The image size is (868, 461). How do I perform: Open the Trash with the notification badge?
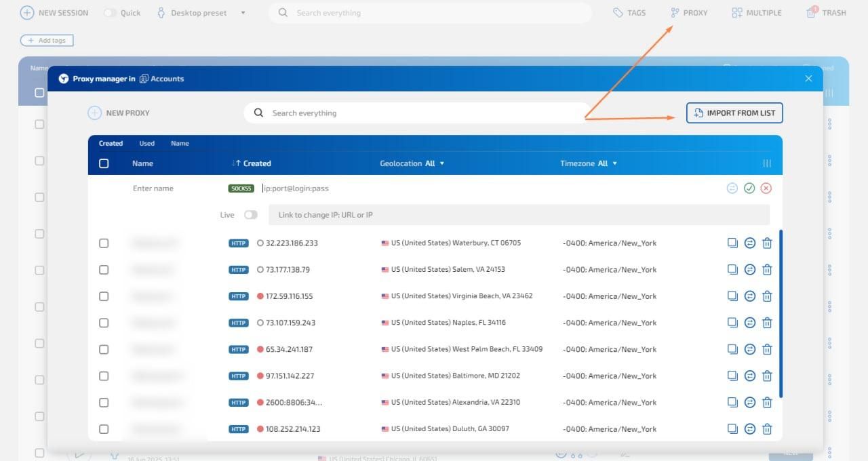[826, 12]
